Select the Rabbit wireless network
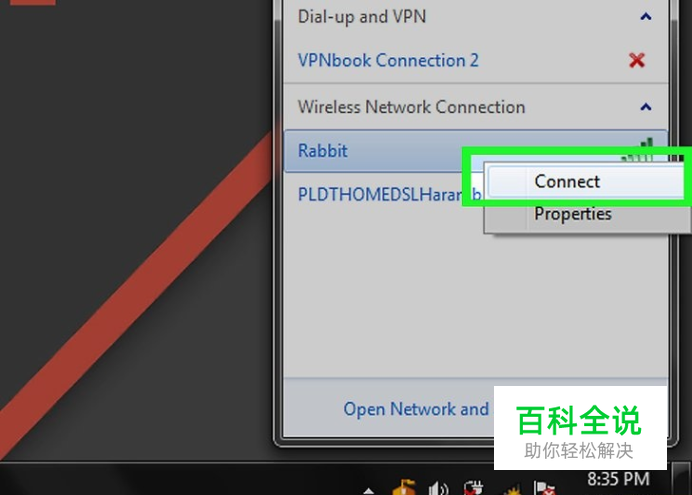The image size is (692, 495). 476,150
